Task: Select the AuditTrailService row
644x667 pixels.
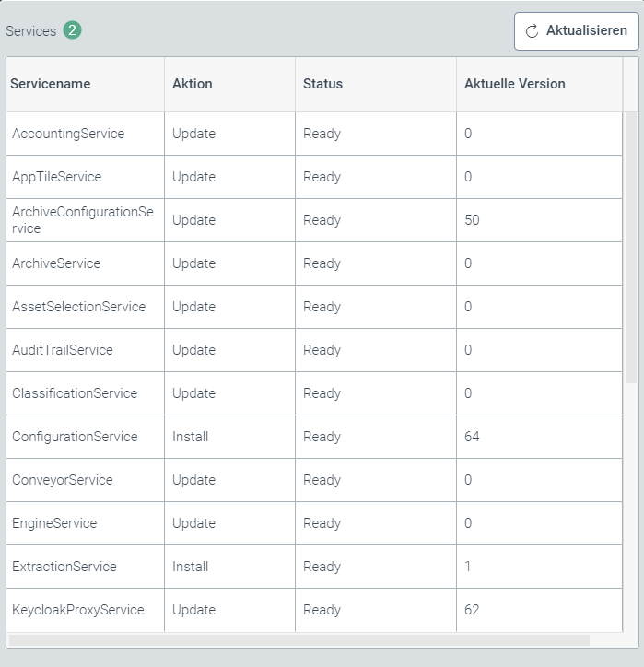Action: pos(63,350)
